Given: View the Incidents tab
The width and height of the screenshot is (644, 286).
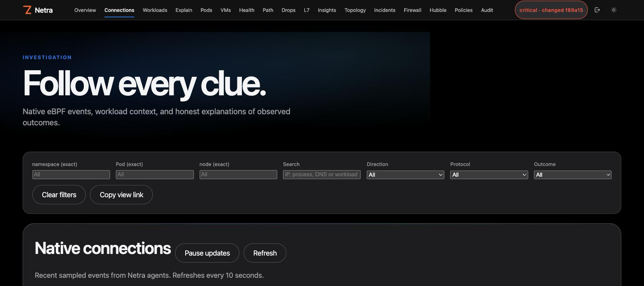Looking at the screenshot, I should pos(384,10).
